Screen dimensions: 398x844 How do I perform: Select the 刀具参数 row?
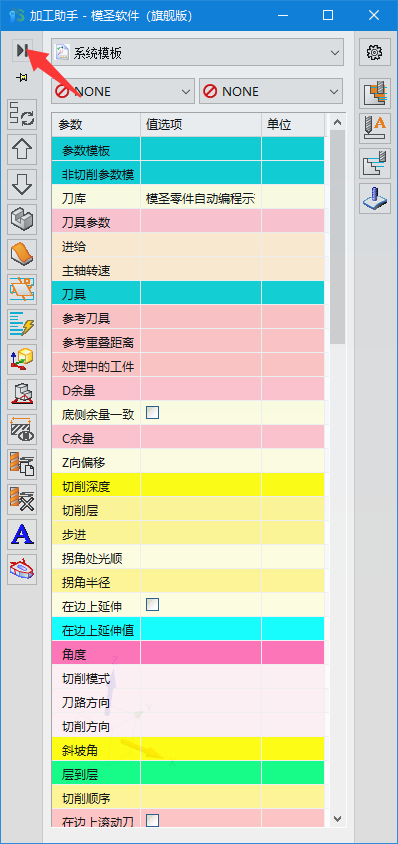[188, 221]
